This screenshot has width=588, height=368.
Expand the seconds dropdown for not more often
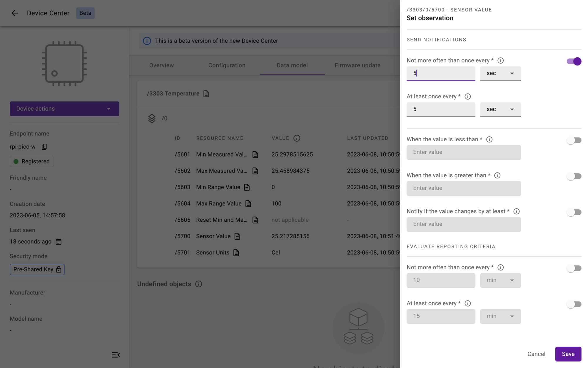click(x=500, y=73)
